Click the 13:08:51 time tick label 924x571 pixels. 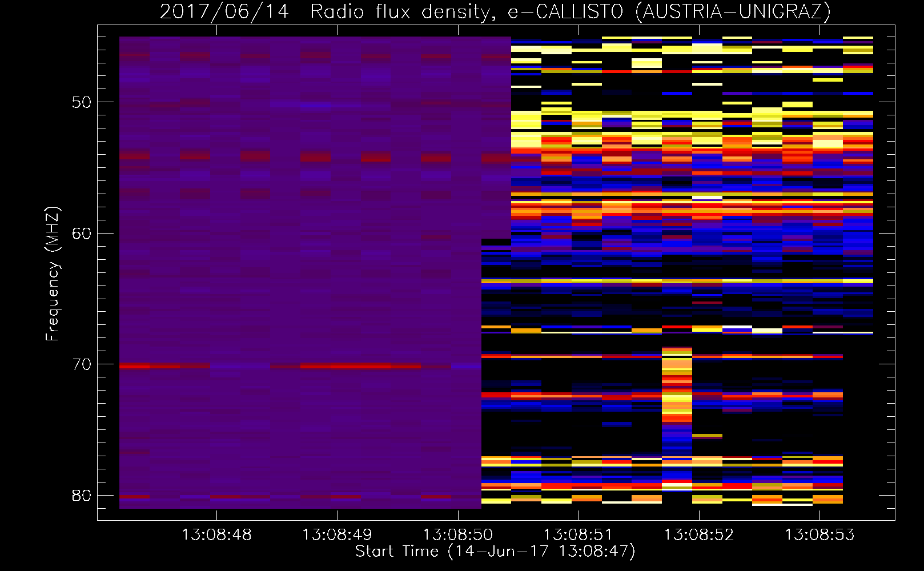tap(578, 534)
